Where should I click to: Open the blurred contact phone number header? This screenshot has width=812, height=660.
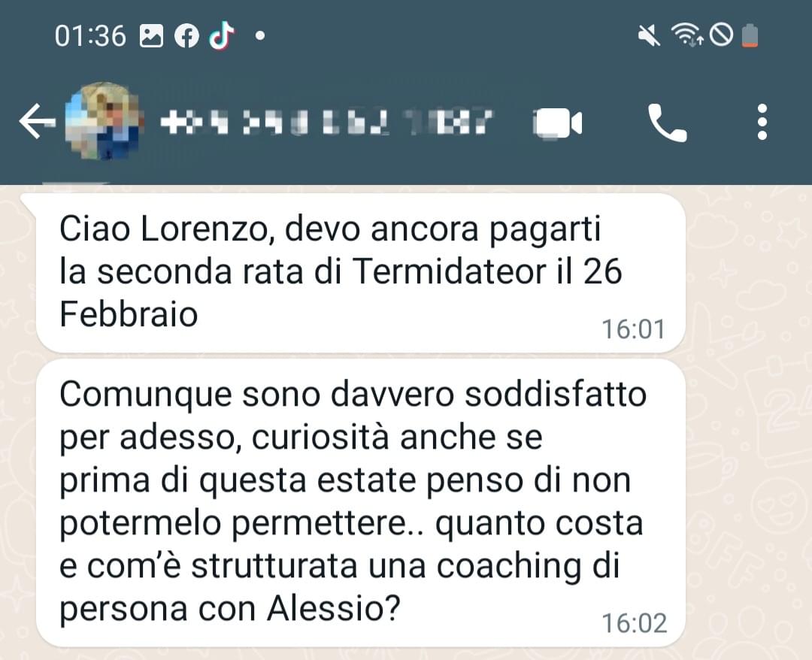[326, 123]
